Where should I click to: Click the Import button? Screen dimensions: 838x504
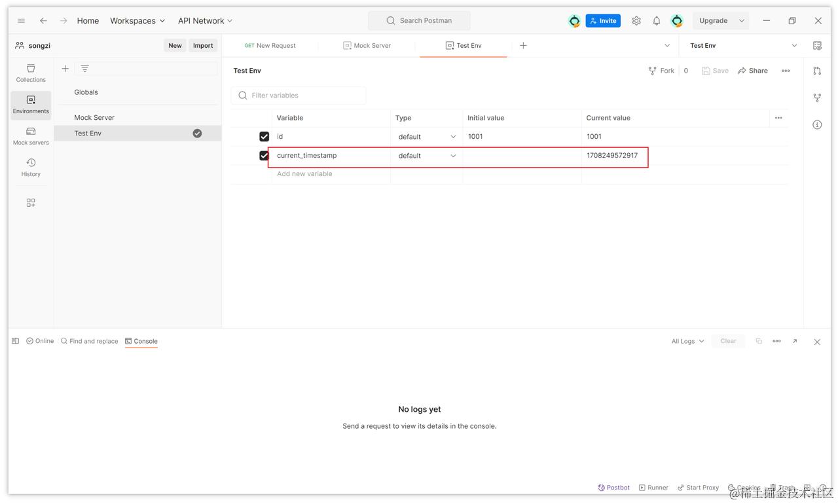tap(203, 46)
